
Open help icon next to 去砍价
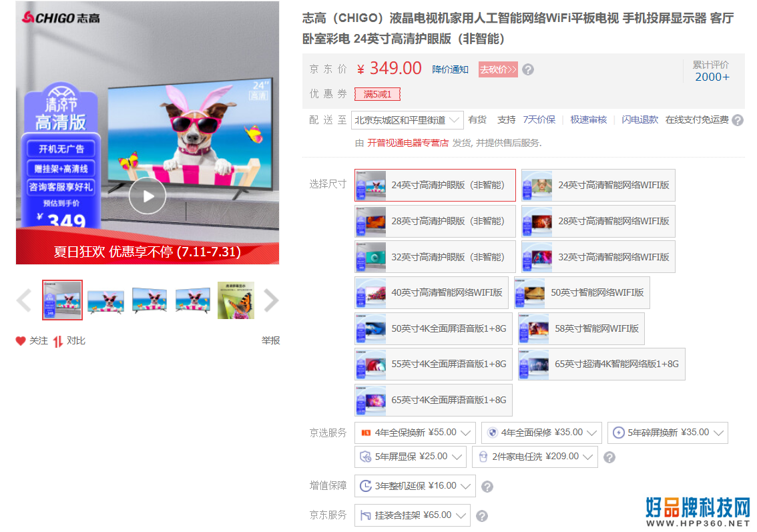pyautogui.click(x=528, y=69)
